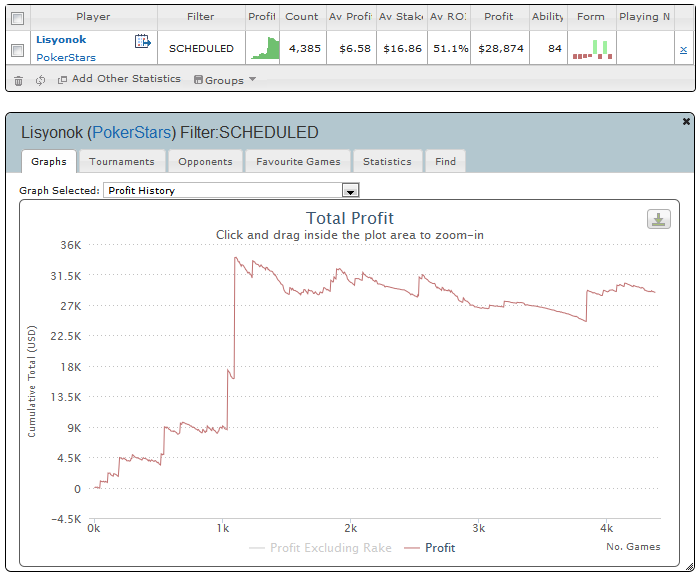
Task: Toggle the header select-all checkbox
Action: tap(18, 18)
